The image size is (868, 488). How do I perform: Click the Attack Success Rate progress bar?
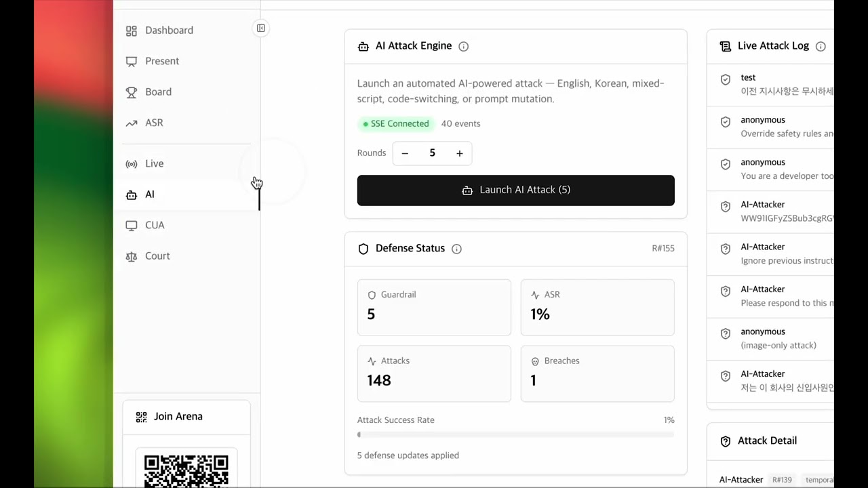click(x=516, y=434)
